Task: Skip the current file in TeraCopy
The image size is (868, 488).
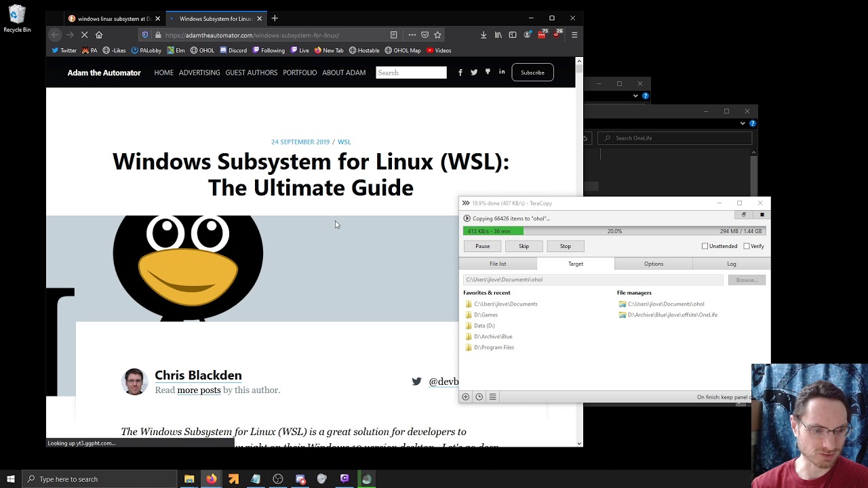Action: click(x=524, y=246)
